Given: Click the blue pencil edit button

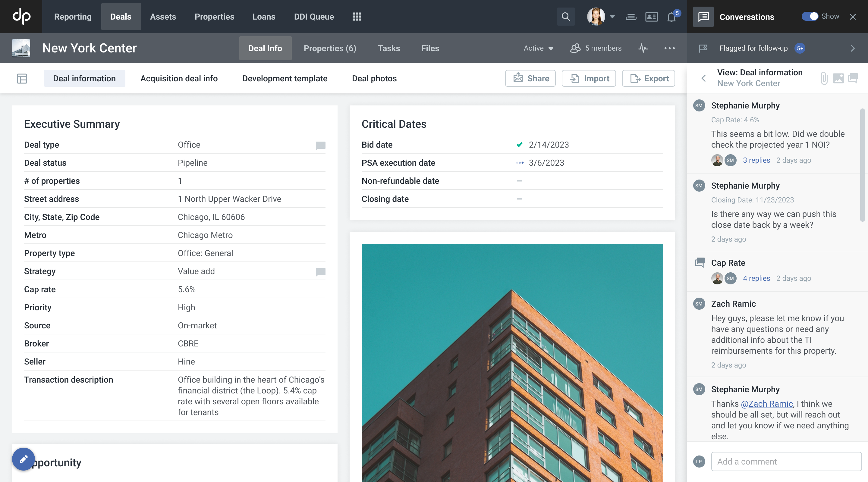Looking at the screenshot, I should click(x=23, y=459).
